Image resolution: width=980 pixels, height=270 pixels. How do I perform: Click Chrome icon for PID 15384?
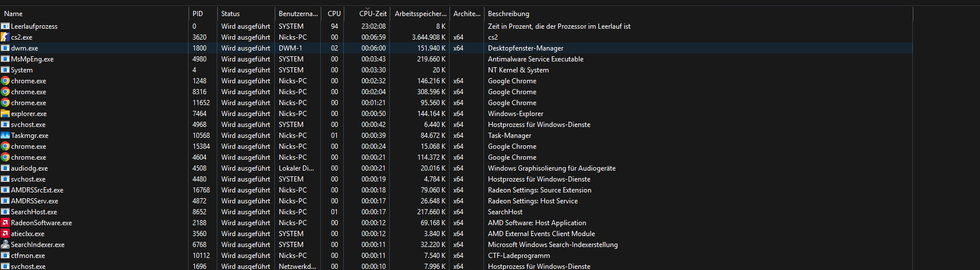coord(5,146)
